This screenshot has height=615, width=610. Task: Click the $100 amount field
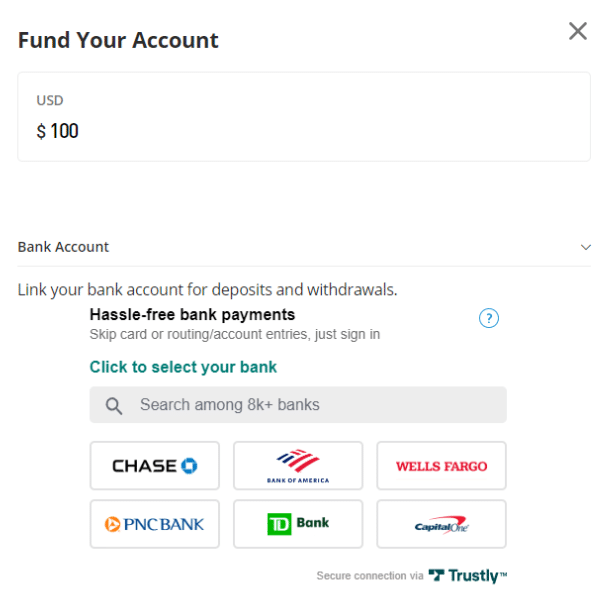click(x=58, y=131)
